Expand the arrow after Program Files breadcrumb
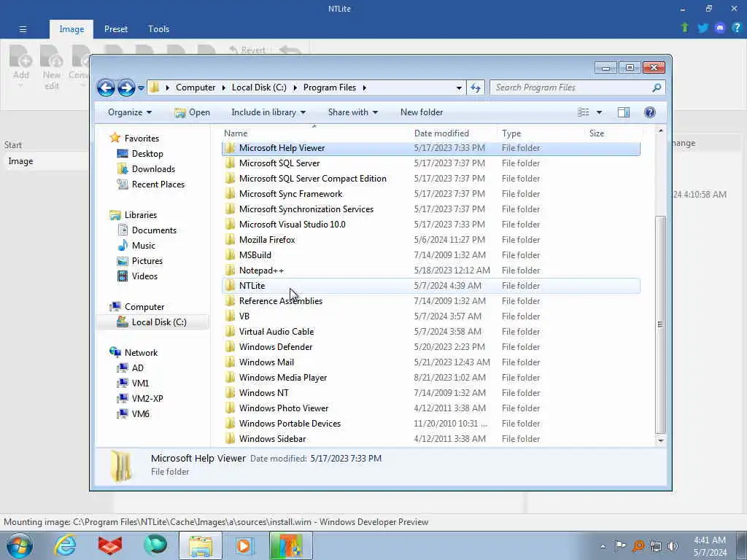Viewport: 747px width, 560px height. pyautogui.click(x=365, y=87)
